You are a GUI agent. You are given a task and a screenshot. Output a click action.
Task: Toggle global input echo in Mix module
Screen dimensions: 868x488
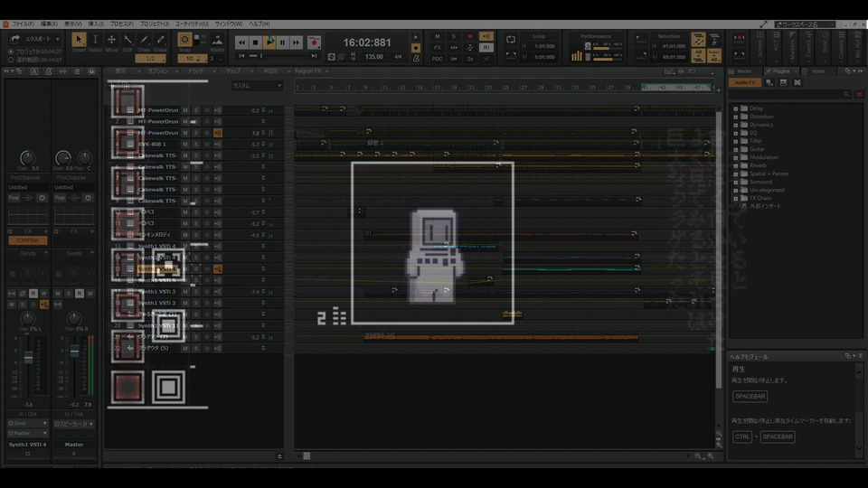[x=486, y=36]
